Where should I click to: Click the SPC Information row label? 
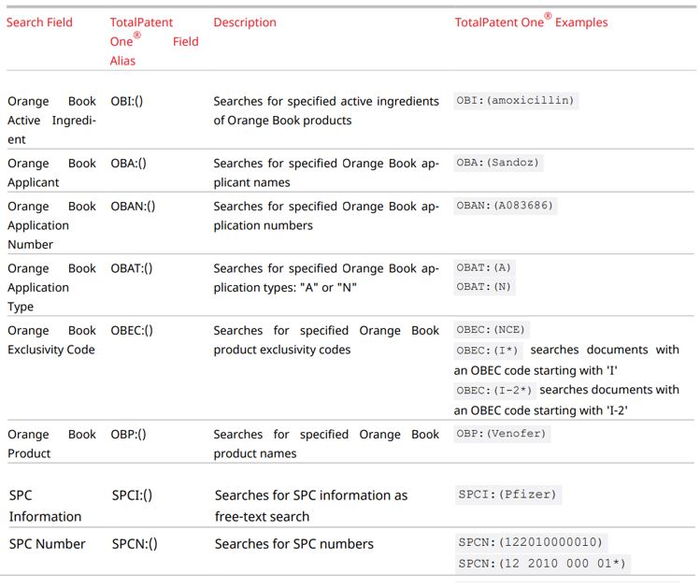[45, 506]
